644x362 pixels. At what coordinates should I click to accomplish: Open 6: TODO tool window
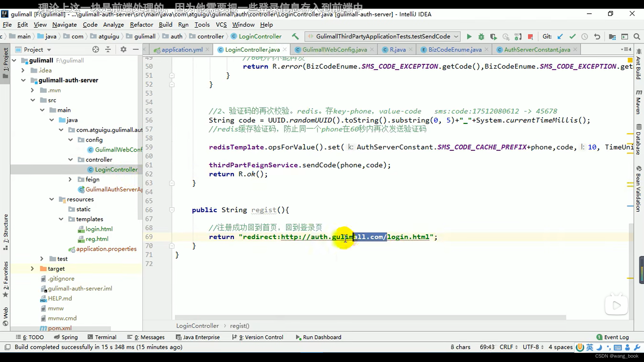coord(30,337)
